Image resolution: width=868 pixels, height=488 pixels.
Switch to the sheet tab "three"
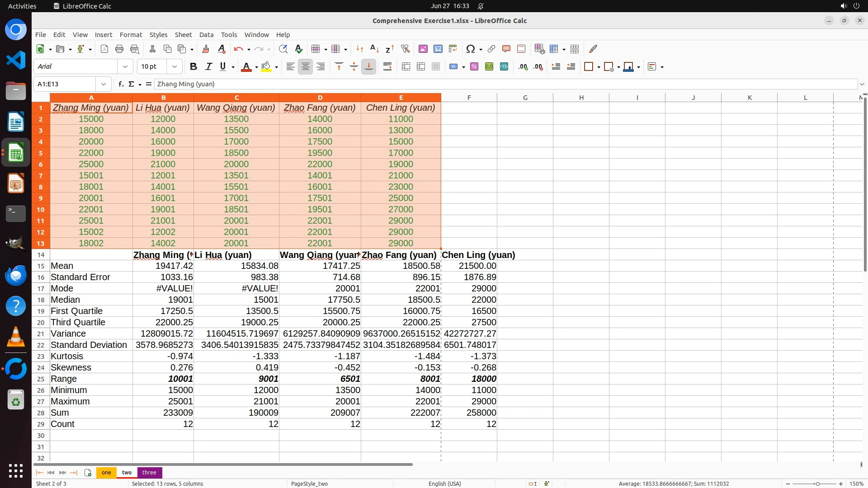point(149,473)
